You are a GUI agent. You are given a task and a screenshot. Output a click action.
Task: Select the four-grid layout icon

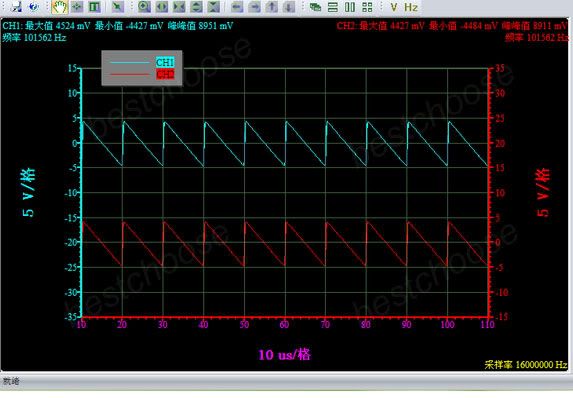(x=367, y=7)
